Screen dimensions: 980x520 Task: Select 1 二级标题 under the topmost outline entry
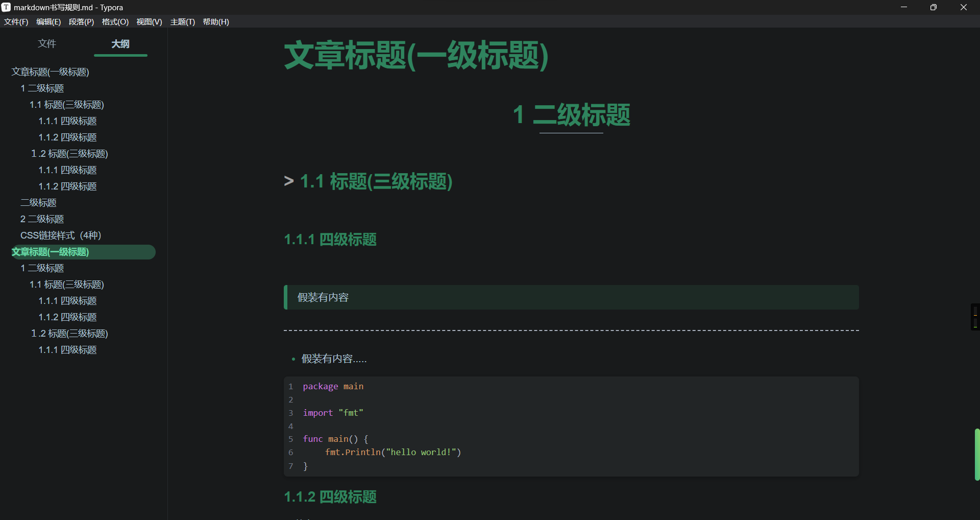pyautogui.click(x=42, y=88)
